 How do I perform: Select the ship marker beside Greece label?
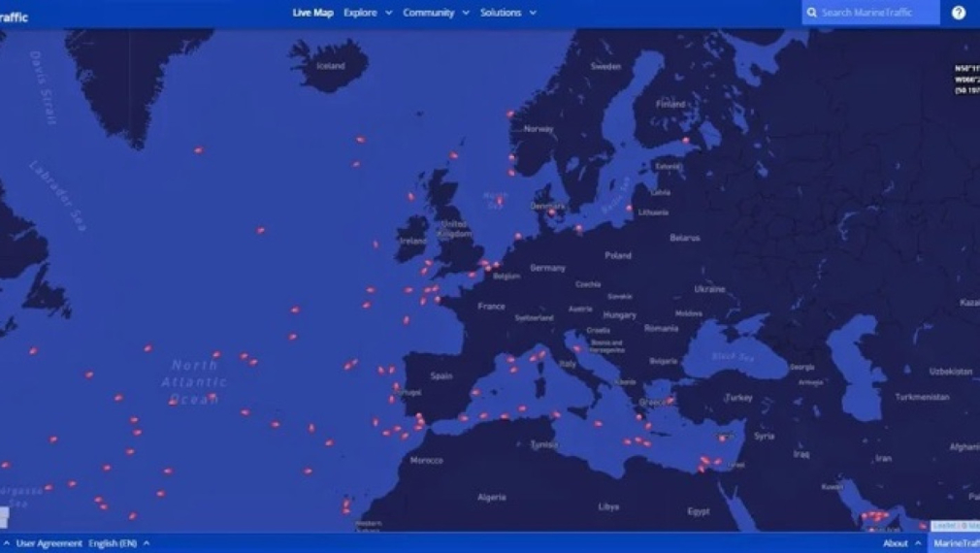[670, 399]
